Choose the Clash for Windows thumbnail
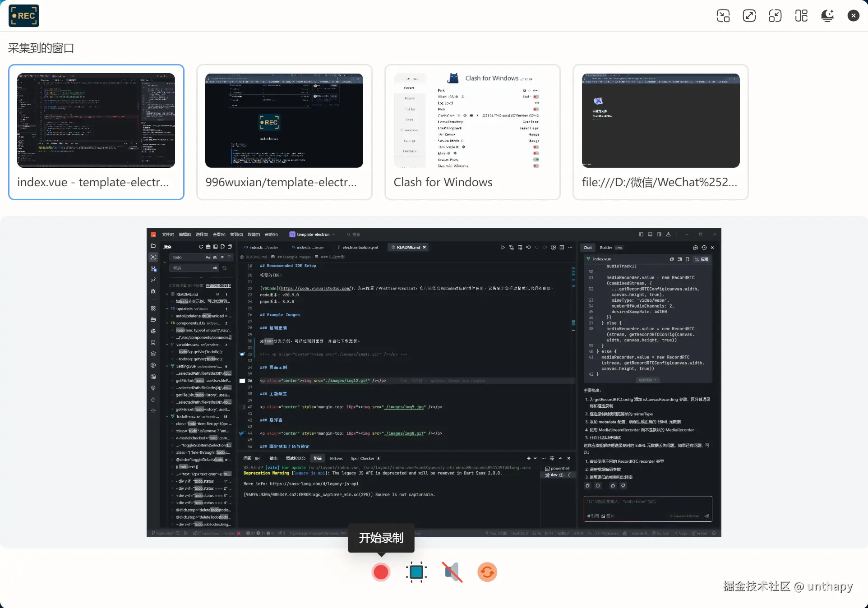 click(472, 132)
